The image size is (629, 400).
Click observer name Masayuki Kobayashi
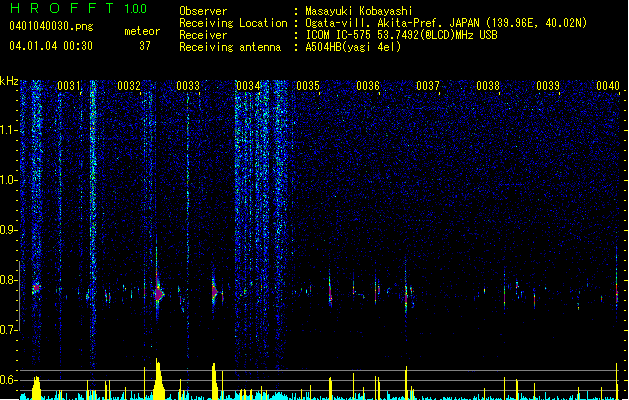(359, 11)
